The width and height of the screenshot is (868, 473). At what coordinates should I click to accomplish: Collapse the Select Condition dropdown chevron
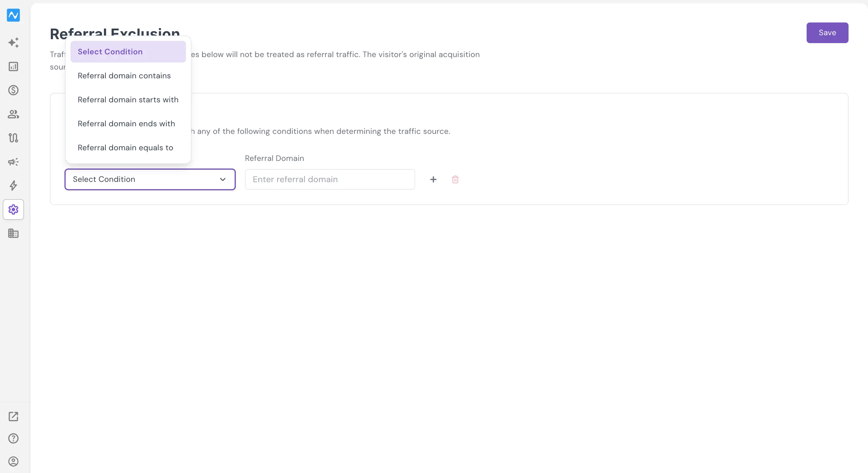[x=223, y=179]
